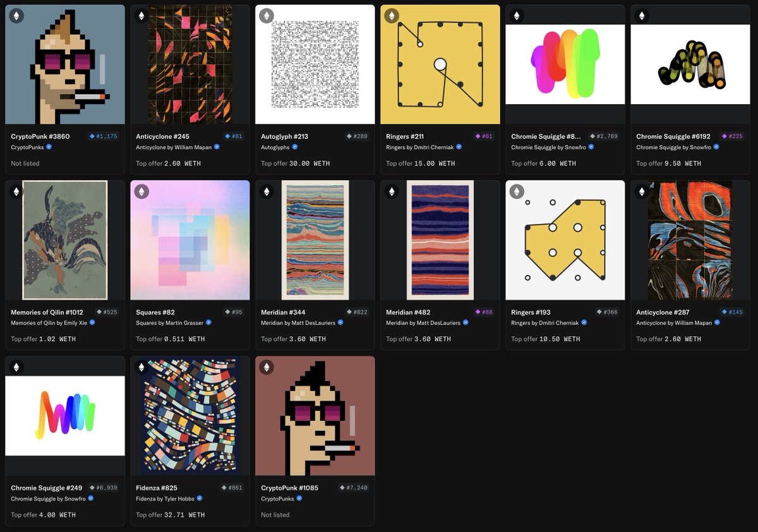
Task: Open the Fidenza #825 colorful artwork image
Action: 190,416
